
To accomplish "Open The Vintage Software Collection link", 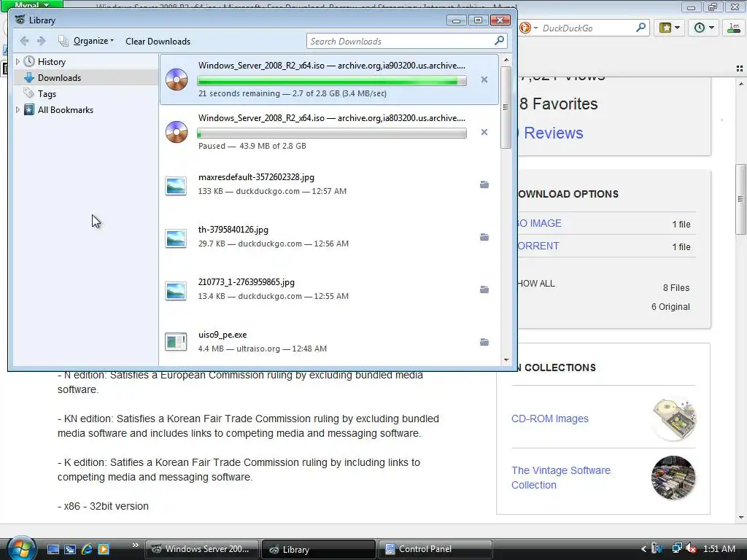I will click(561, 478).
